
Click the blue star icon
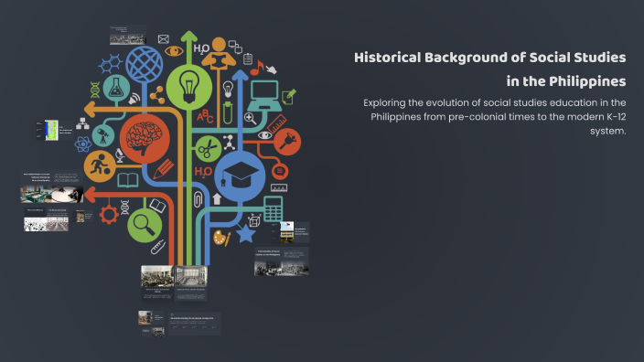coord(245,233)
